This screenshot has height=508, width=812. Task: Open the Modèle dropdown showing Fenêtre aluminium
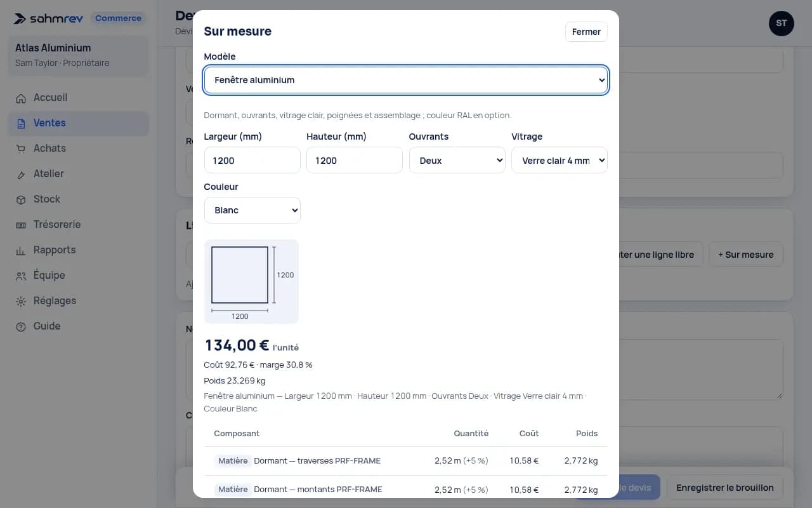(x=406, y=80)
